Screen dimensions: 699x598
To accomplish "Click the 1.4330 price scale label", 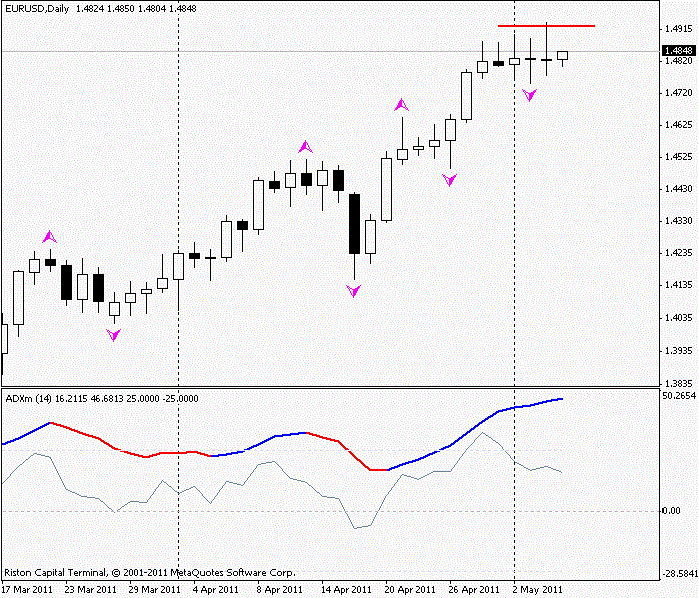I will pos(678,221).
